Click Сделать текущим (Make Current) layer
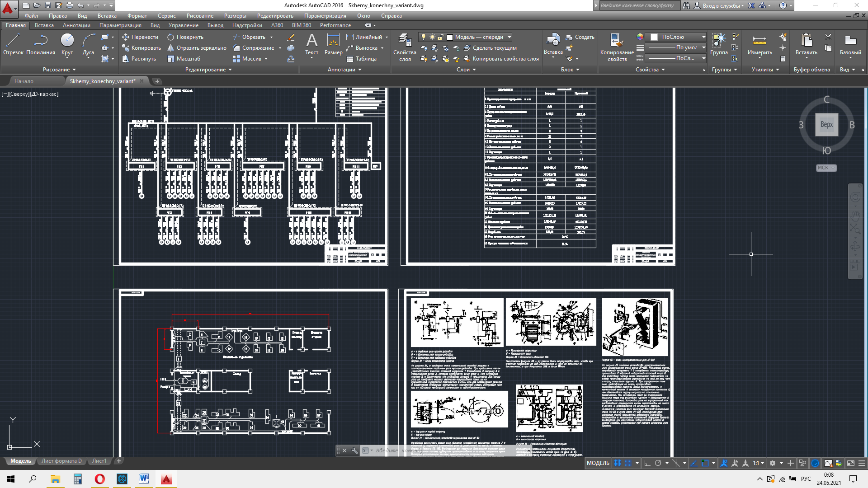The width and height of the screenshot is (868, 488). (490, 48)
